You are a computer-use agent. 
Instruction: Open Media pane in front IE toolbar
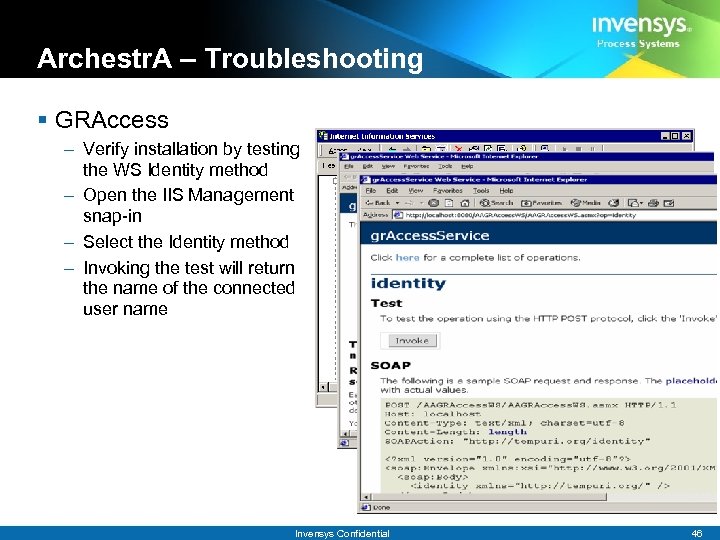586,202
